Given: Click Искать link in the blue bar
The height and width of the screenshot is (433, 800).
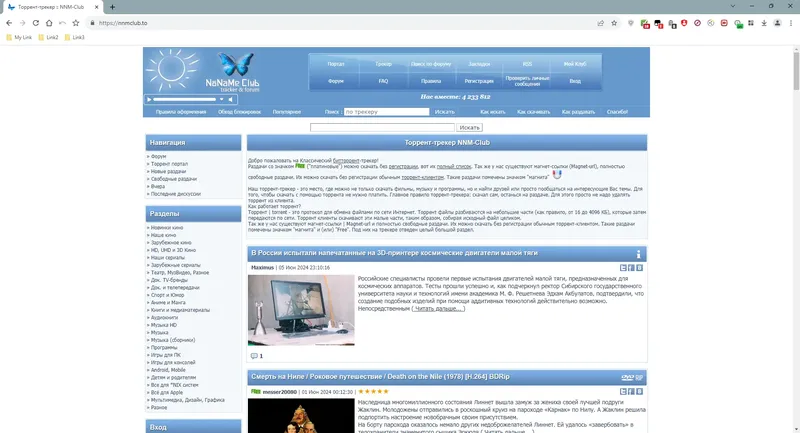Looking at the screenshot, I should 444,112.
